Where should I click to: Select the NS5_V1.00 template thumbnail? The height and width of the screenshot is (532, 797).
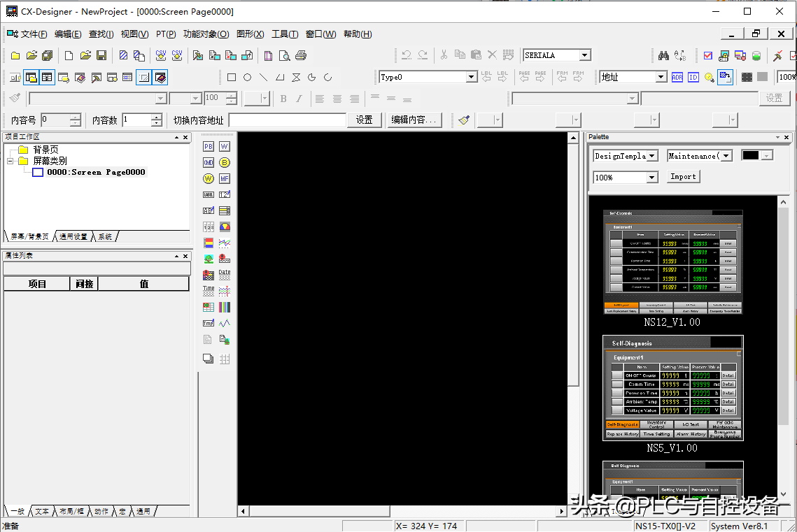click(672, 388)
